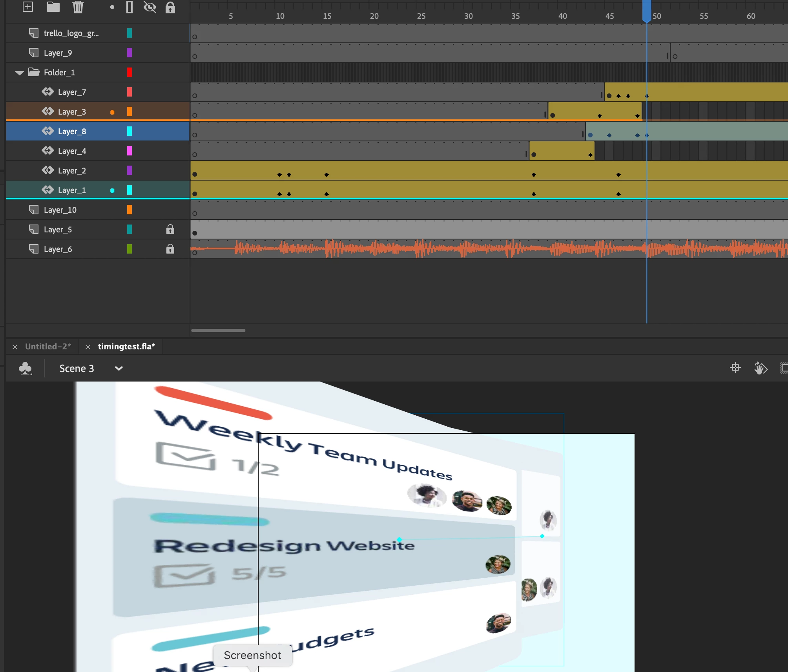This screenshot has width=788, height=672.
Task: Unlock Layer_5 via its padlock
Action: [170, 229]
